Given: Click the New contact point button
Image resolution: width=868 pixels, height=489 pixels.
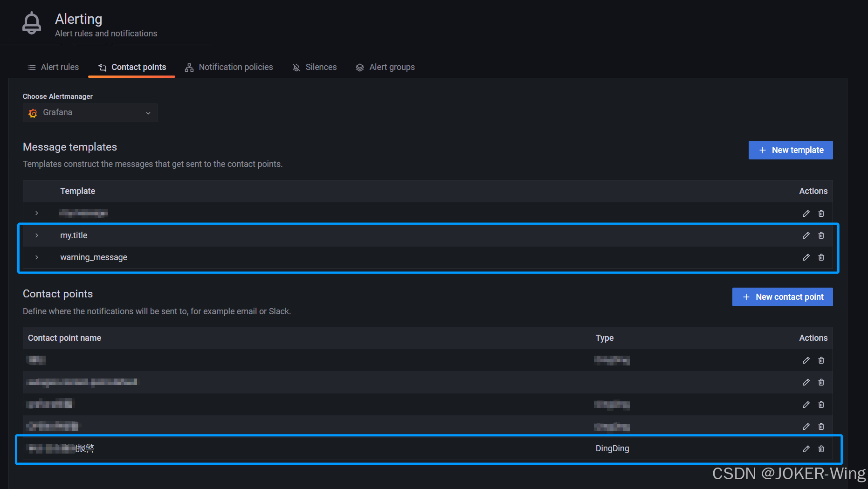Looking at the screenshot, I should [782, 297].
